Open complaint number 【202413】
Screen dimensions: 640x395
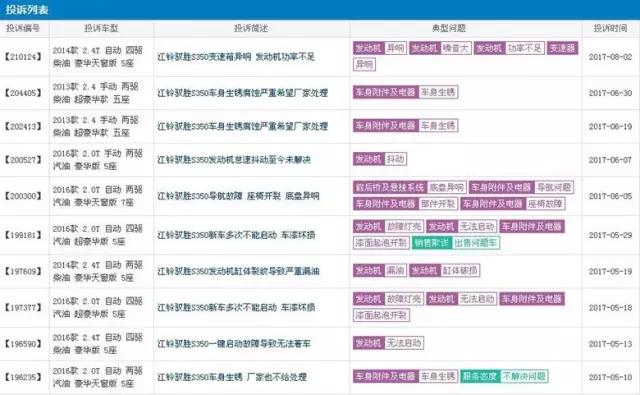[23, 126]
